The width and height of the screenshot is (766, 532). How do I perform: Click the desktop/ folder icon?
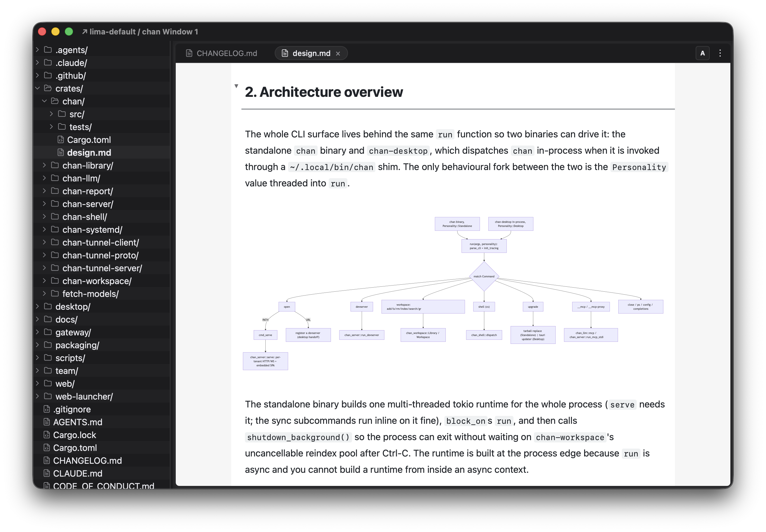click(x=48, y=306)
